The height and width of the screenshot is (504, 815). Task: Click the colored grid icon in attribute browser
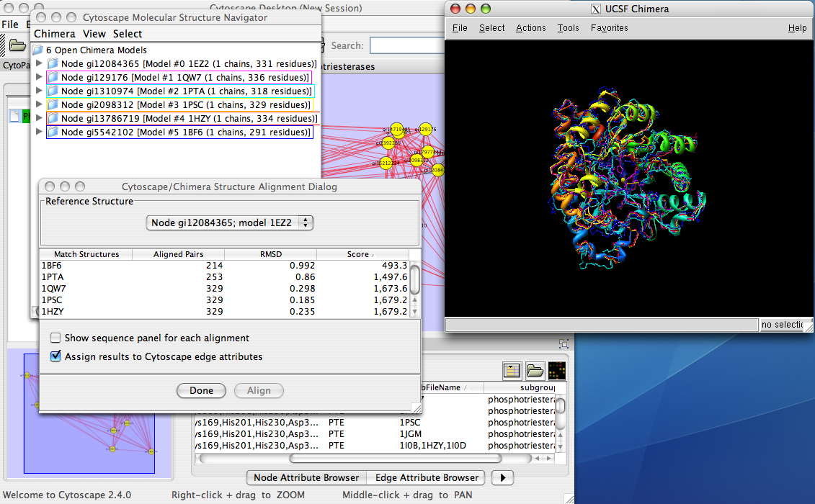point(557,371)
